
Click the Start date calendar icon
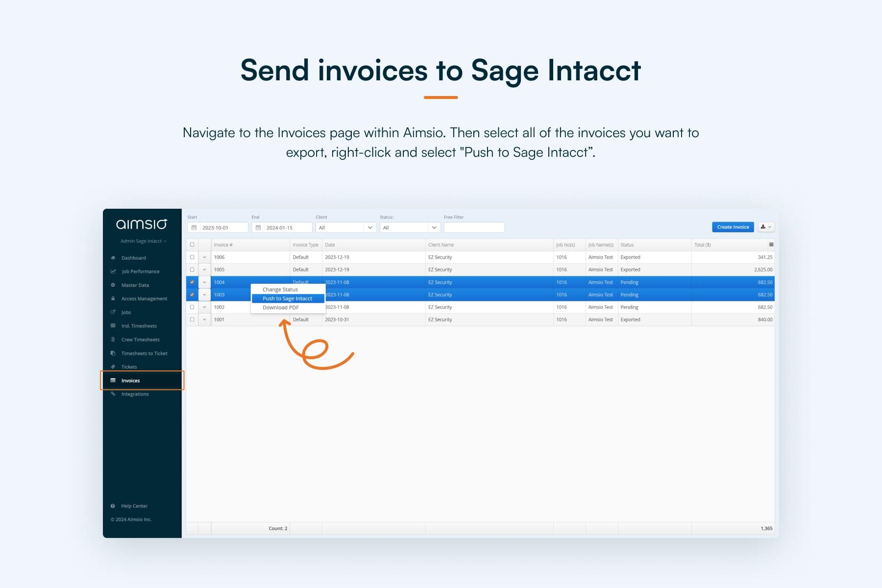coord(194,227)
